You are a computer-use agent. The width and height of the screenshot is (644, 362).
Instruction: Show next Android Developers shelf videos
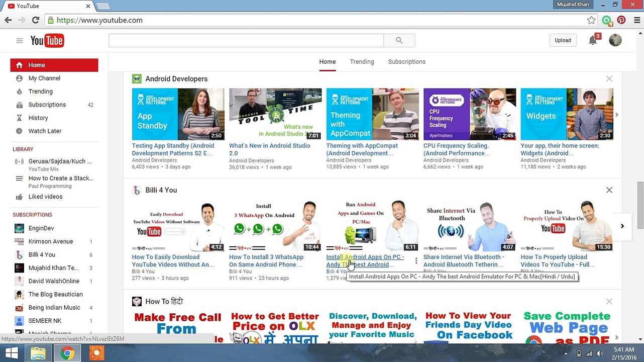[617, 115]
